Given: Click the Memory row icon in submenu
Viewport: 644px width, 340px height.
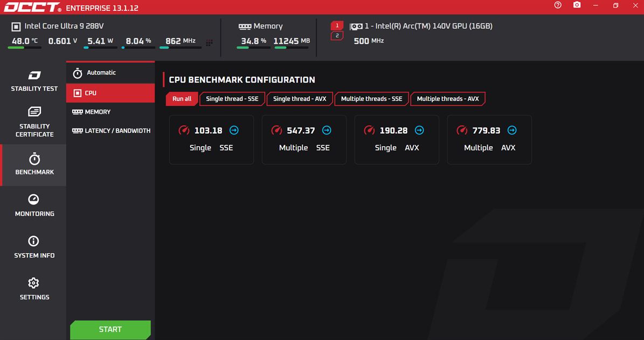Looking at the screenshot, I should 77,112.
